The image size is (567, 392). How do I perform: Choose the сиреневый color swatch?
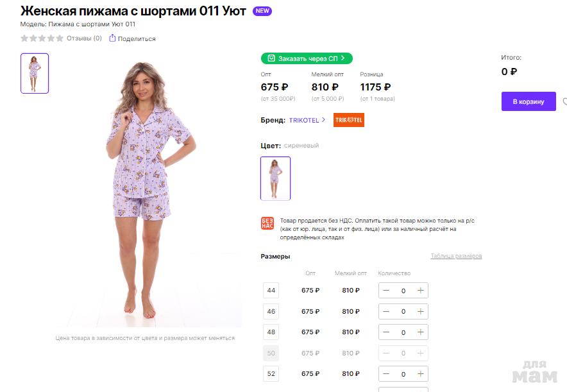(x=276, y=178)
